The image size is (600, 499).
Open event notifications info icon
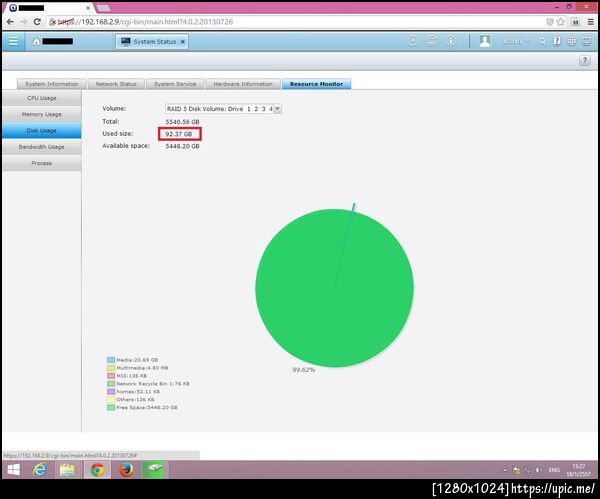tap(451, 41)
